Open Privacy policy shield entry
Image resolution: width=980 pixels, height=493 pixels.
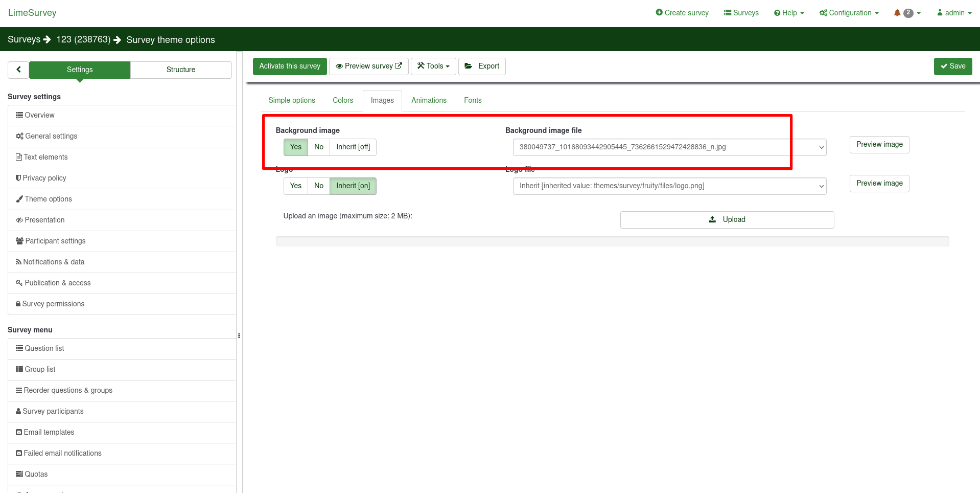[x=44, y=178]
